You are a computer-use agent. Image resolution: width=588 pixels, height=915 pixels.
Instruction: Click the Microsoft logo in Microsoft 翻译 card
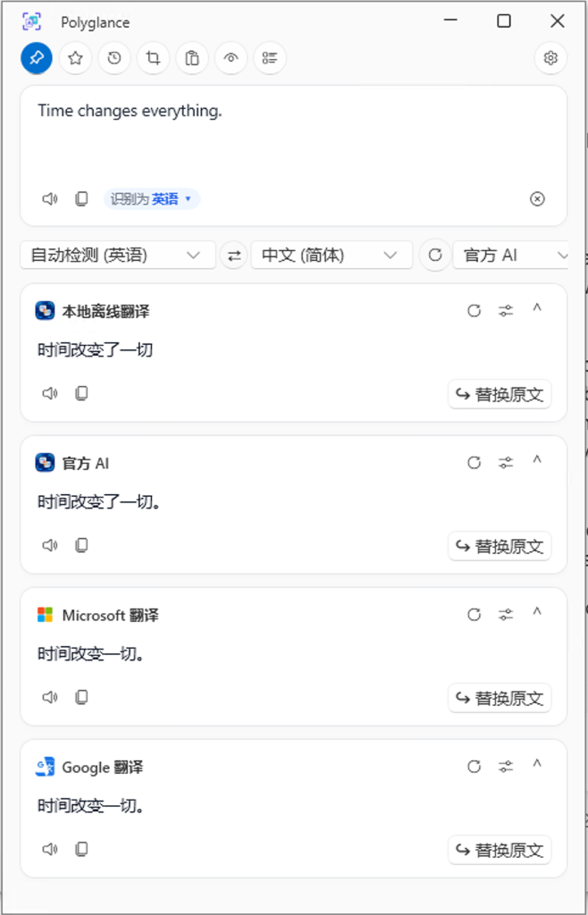point(45,615)
